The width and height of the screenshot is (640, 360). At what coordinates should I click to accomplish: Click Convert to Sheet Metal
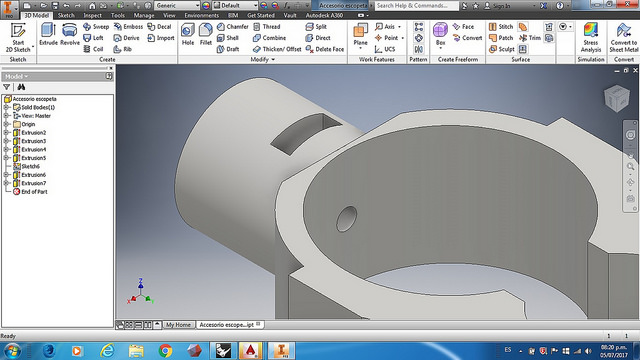624,38
